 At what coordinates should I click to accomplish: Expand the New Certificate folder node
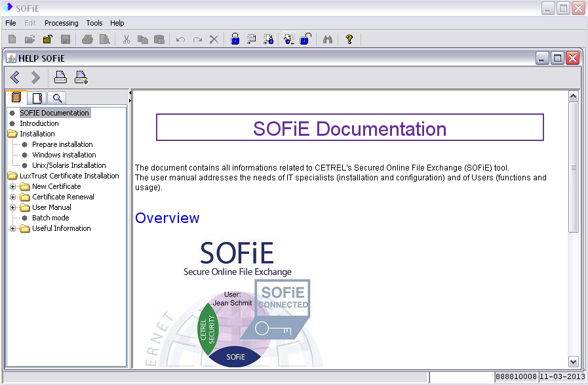pyautogui.click(x=12, y=186)
